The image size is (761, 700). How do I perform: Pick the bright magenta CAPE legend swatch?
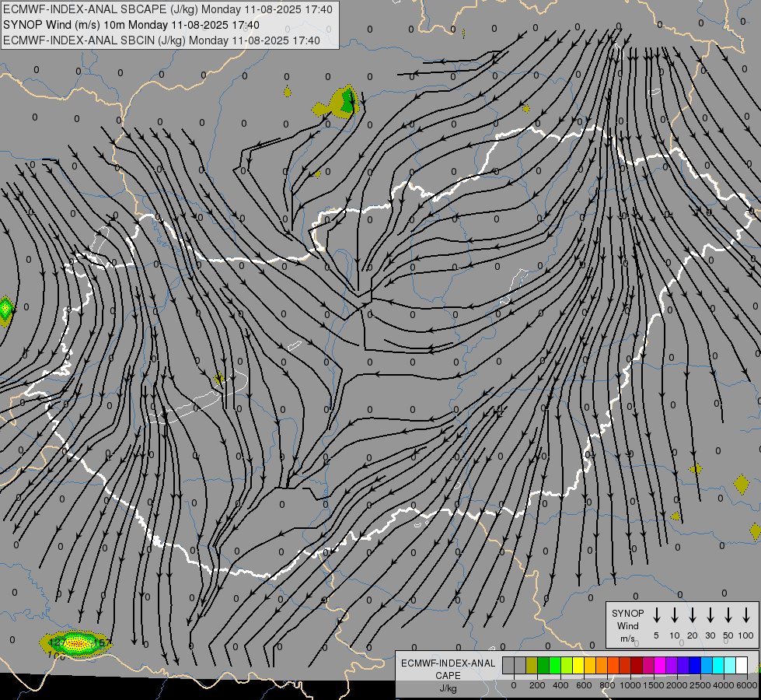[660, 665]
